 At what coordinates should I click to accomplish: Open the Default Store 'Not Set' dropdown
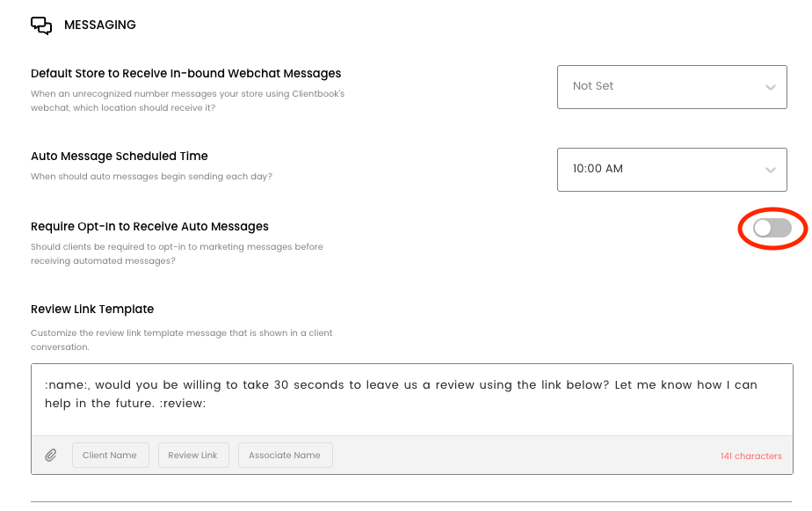click(671, 86)
